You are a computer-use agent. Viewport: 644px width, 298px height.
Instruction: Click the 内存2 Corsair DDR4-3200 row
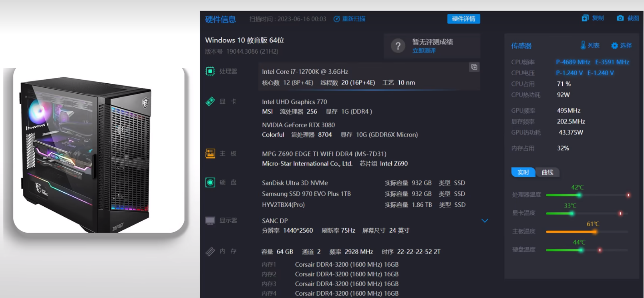pyautogui.click(x=330, y=274)
